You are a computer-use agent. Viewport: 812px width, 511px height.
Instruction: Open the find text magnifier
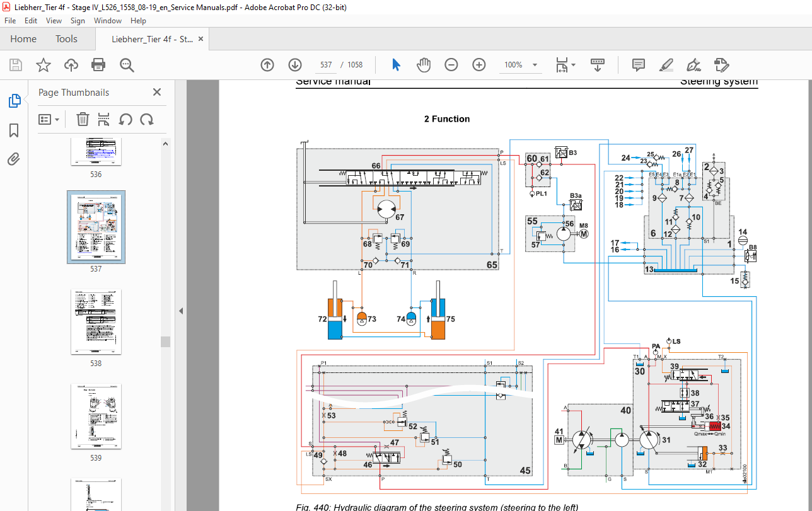(127, 65)
